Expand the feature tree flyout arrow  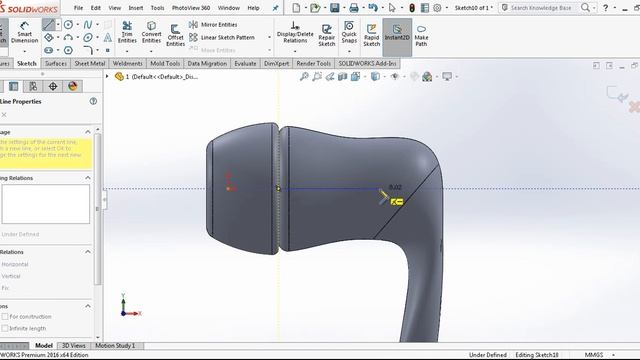[107, 76]
